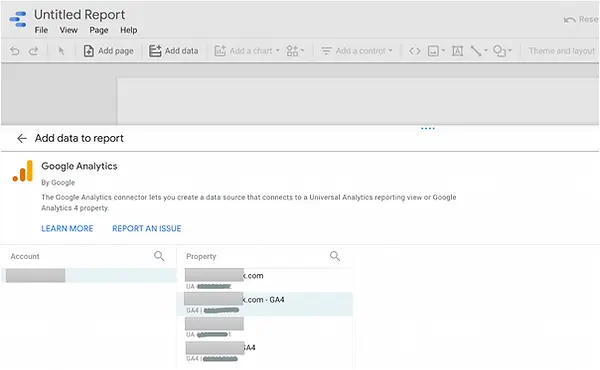The width and height of the screenshot is (600, 370).
Task: Open the Add a chart dropdown
Action: (247, 51)
